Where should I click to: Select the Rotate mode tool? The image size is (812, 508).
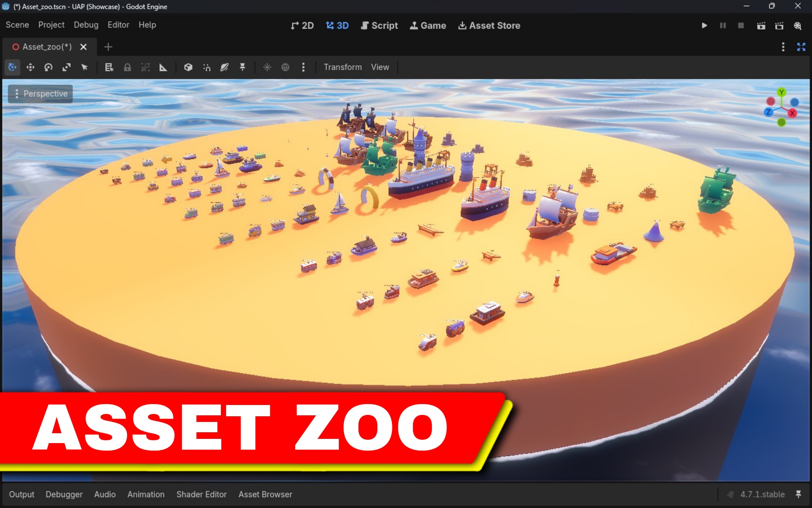tap(48, 67)
